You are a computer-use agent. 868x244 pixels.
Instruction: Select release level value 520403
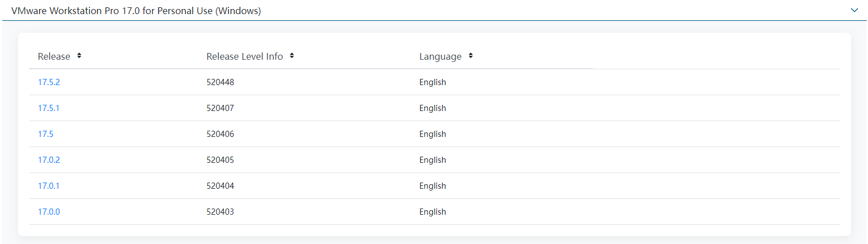221,212
